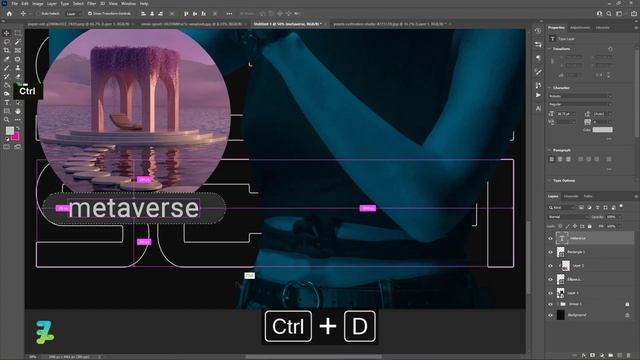Open the Edit Toolbar ellipsis
The width and height of the screenshot is (640, 360).
coord(18,120)
